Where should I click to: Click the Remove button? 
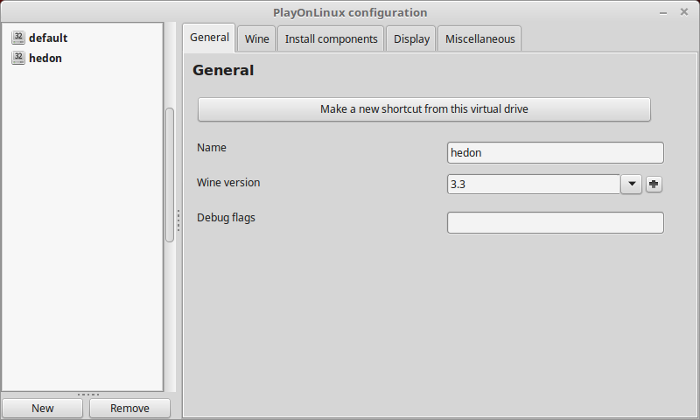(129, 408)
